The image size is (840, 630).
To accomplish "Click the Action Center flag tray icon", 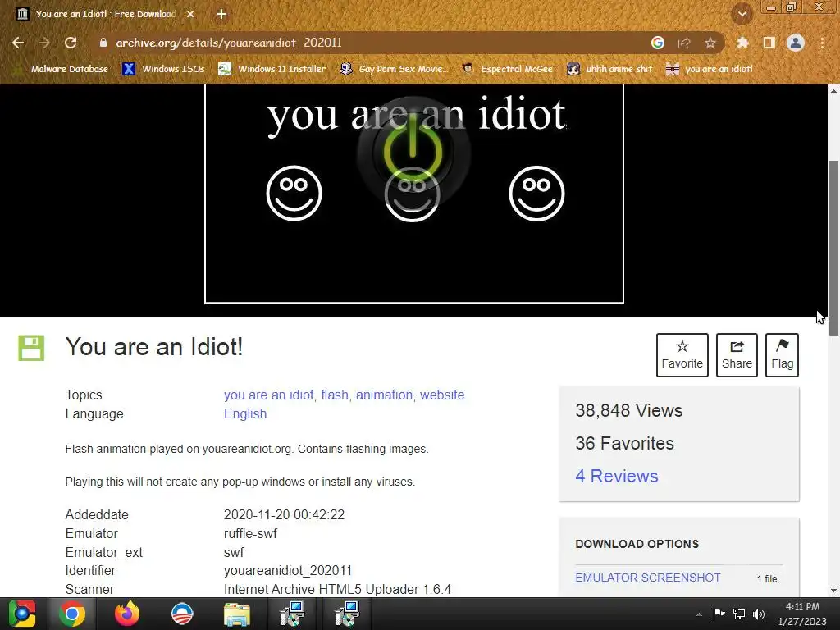I will click(719, 614).
